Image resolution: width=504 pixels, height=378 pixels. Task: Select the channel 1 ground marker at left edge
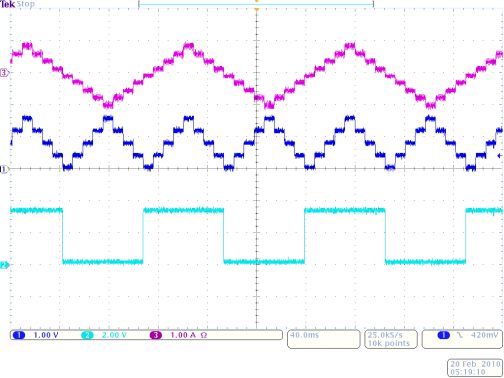click(x=4, y=169)
